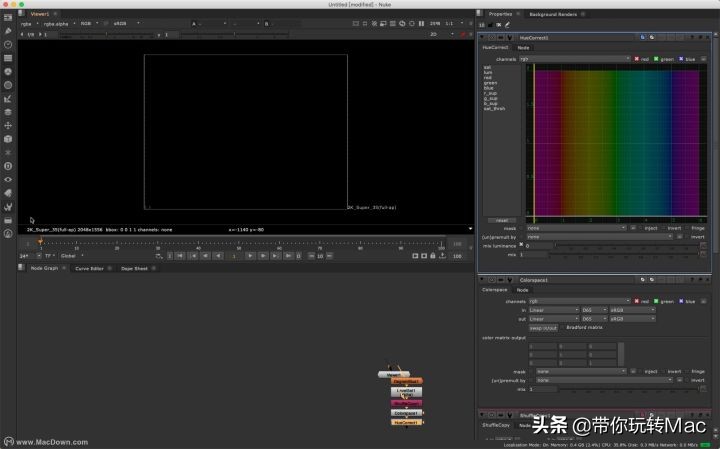720x449 pixels.
Task: Open the Transform nodes menu icon
Action: [x=8, y=125]
